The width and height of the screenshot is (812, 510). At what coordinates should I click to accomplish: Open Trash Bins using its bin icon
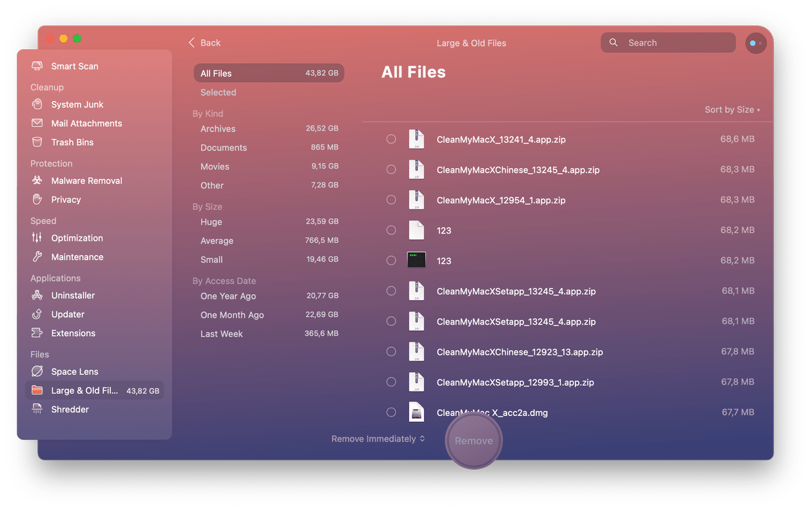point(37,142)
